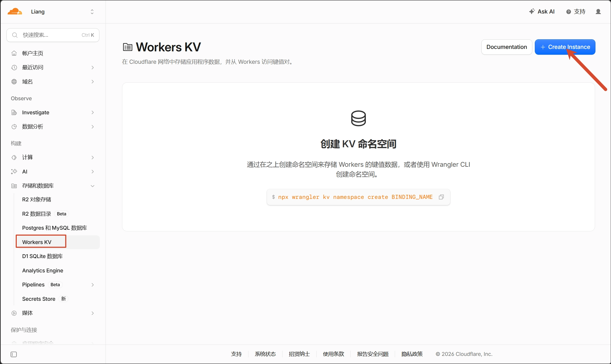Viewport: 611px width, 364px height.
Task: Open Postgres 和 MySQL 数据库
Action: 54,228
